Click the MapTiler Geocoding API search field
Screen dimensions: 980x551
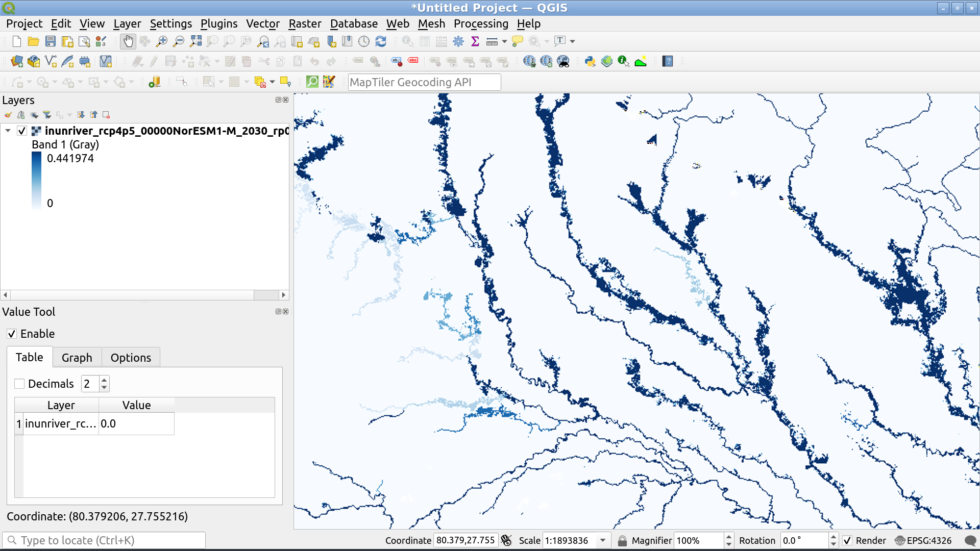[424, 82]
